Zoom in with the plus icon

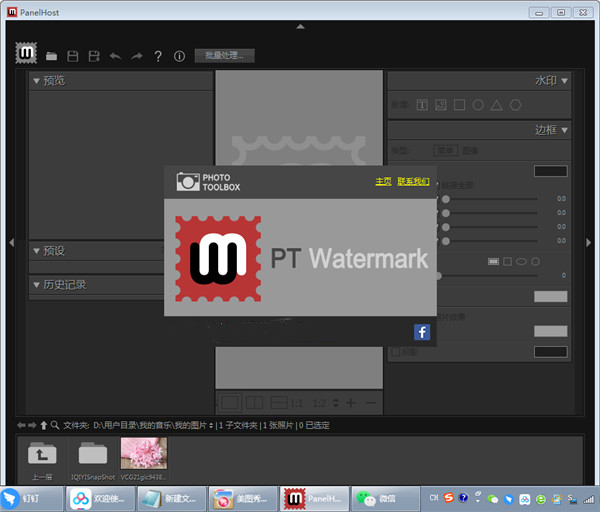(x=351, y=403)
